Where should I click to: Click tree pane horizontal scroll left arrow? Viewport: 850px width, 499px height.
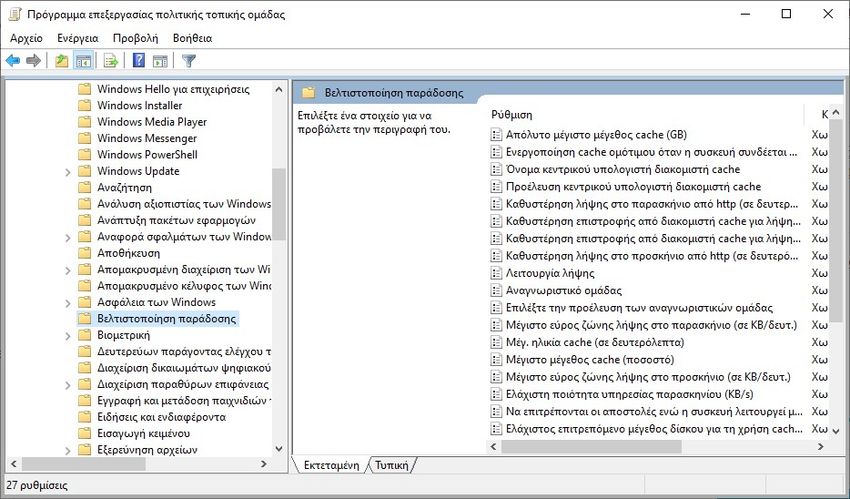point(14,464)
